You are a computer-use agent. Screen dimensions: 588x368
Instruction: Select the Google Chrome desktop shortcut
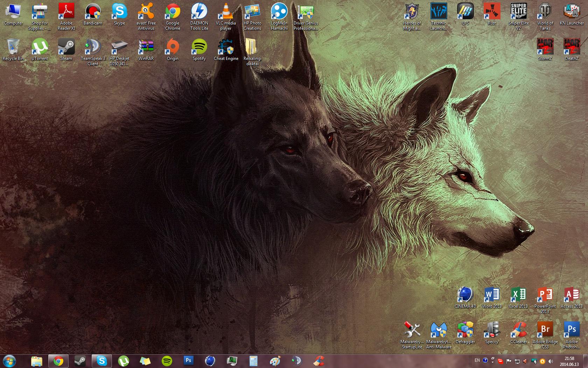(173, 17)
